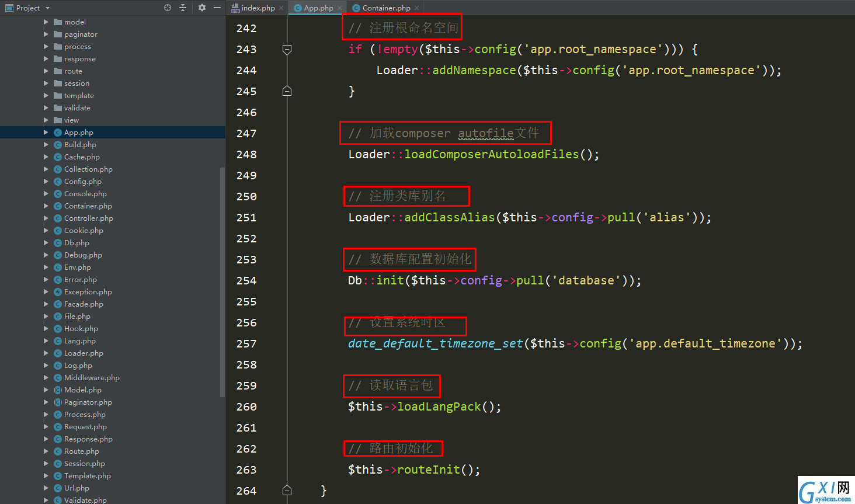Expand the session folder
The height and width of the screenshot is (504, 855).
(x=46, y=84)
